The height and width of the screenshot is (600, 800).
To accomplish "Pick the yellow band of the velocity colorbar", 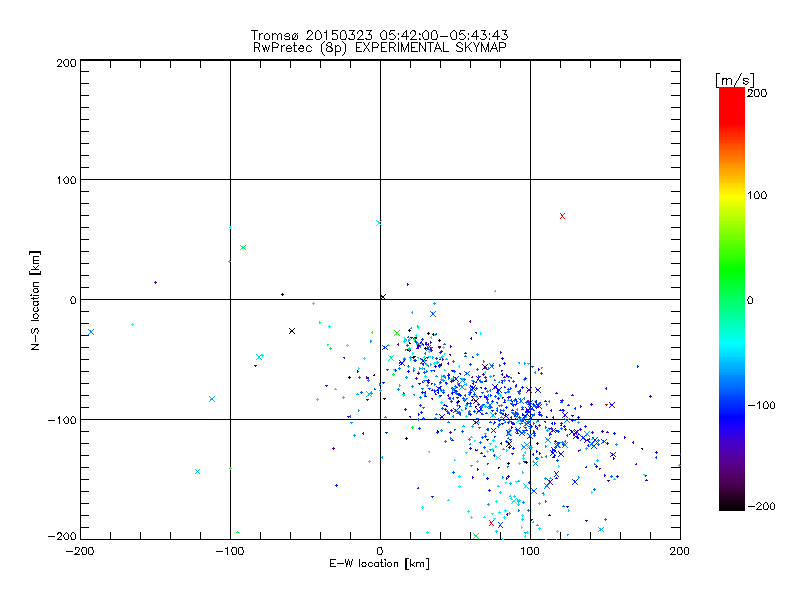I will point(732,195).
